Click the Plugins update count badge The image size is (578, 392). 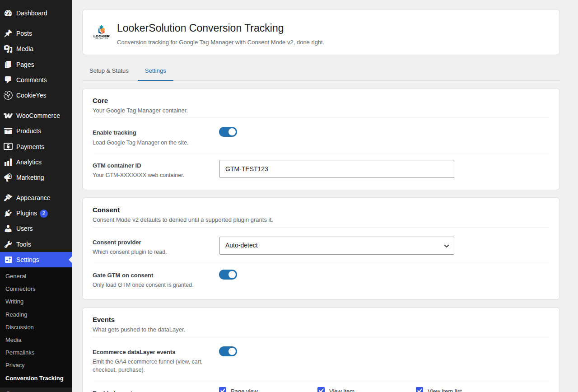(x=44, y=214)
